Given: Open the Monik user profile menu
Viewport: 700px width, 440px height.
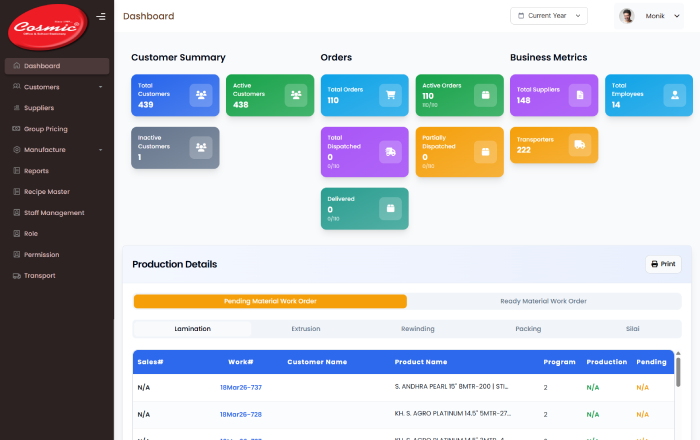Looking at the screenshot, I should click(x=649, y=16).
